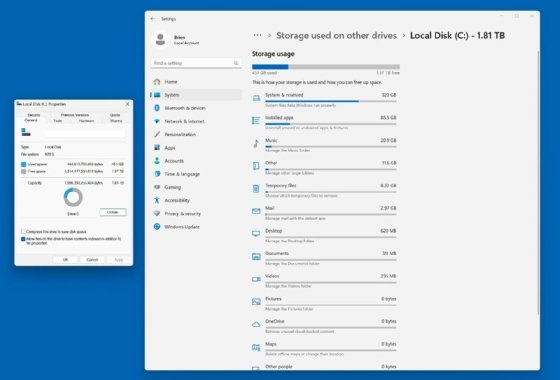Image resolution: width=560 pixels, height=380 pixels.
Task: Switch to Tools tab in Properties dialog
Action: (58, 121)
